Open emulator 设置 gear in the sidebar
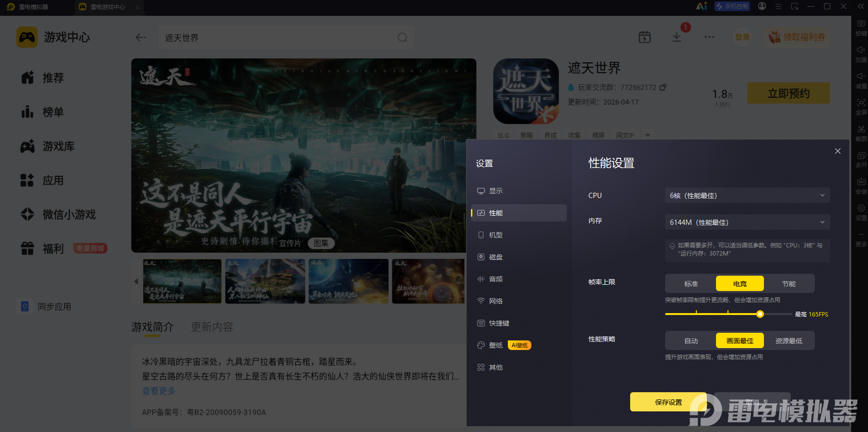 [861, 212]
